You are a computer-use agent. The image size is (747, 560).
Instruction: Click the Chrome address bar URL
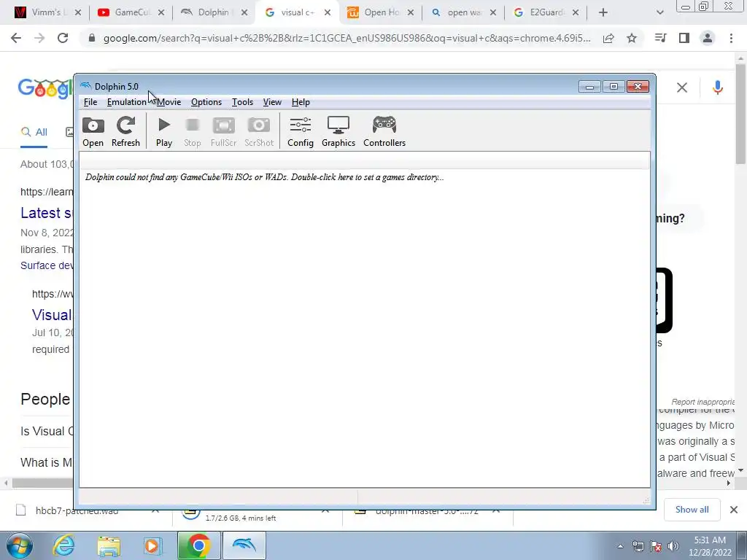(347, 39)
